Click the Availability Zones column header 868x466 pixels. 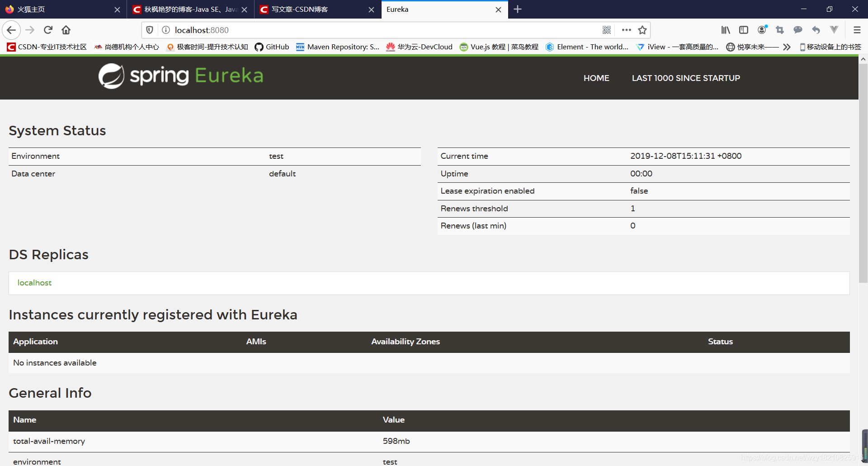[x=406, y=342]
